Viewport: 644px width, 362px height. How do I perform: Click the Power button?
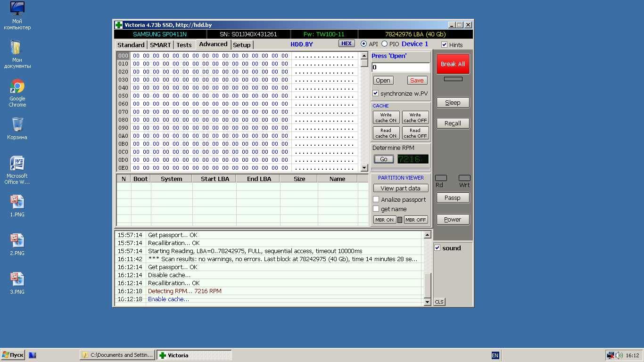(453, 219)
